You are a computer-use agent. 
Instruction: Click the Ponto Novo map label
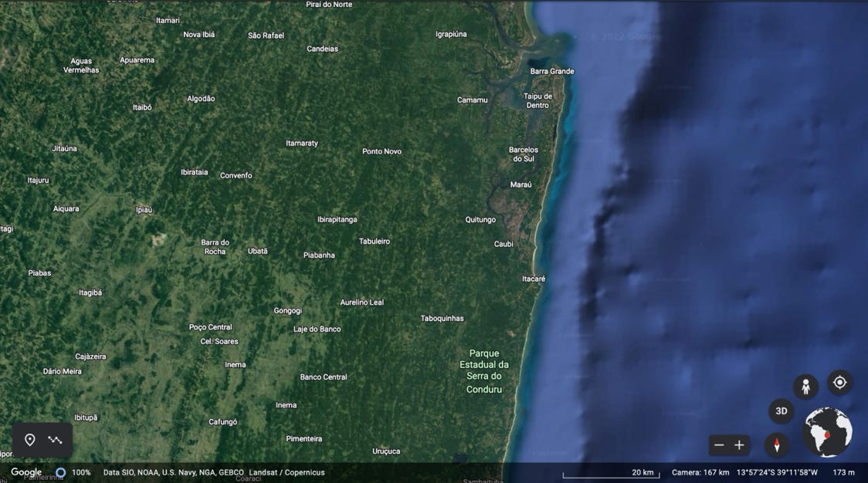pyautogui.click(x=382, y=151)
